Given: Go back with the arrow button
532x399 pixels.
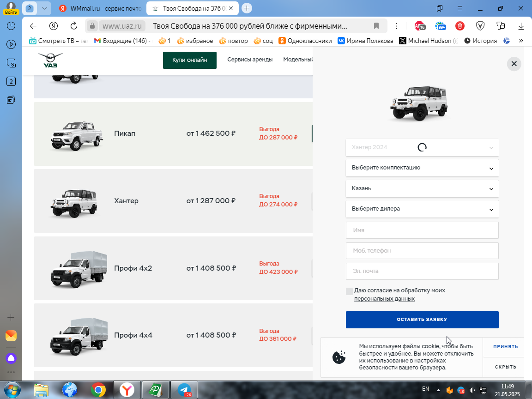Looking at the screenshot, I should click(x=33, y=26).
